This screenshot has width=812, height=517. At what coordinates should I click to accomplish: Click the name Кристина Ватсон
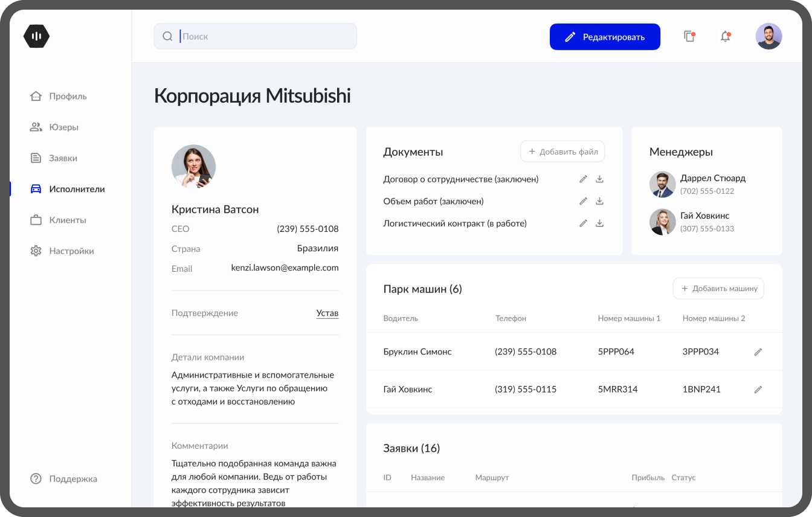click(215, 210)
